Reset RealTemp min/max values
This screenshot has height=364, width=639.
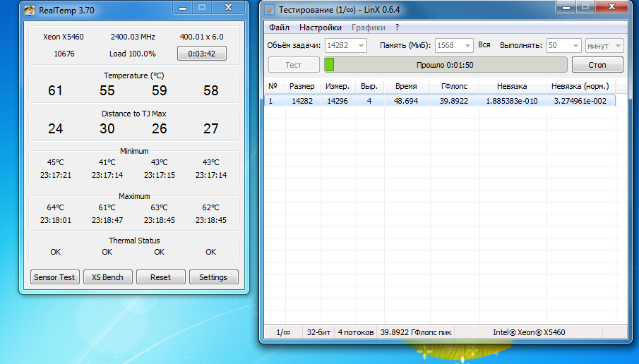(x=160, y=277)
